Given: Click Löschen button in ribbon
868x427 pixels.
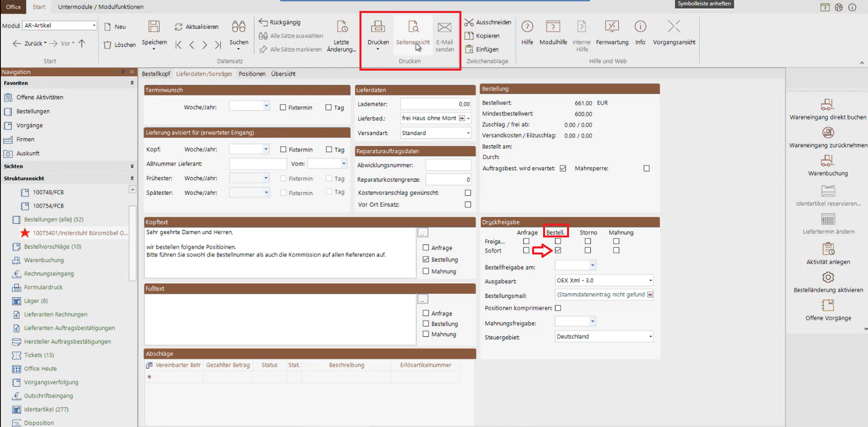Looking at the screenshot, I should pyautogui.click(x=119, y=45).
